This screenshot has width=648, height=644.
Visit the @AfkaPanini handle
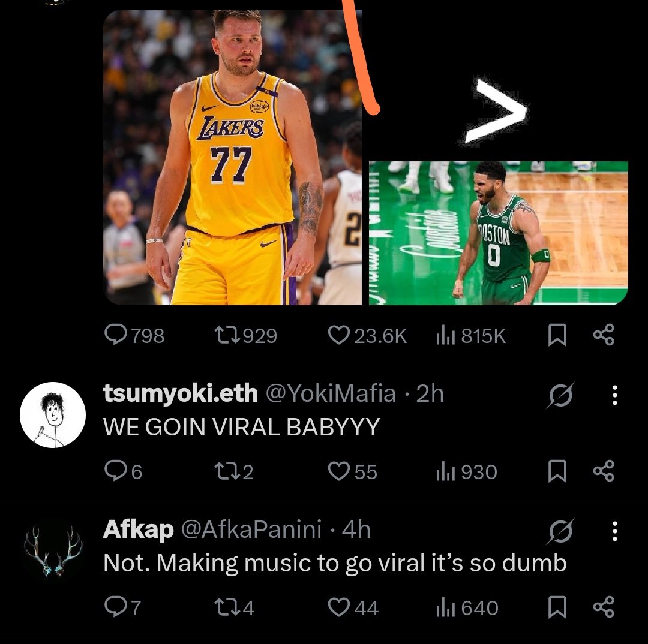(251, 529)
